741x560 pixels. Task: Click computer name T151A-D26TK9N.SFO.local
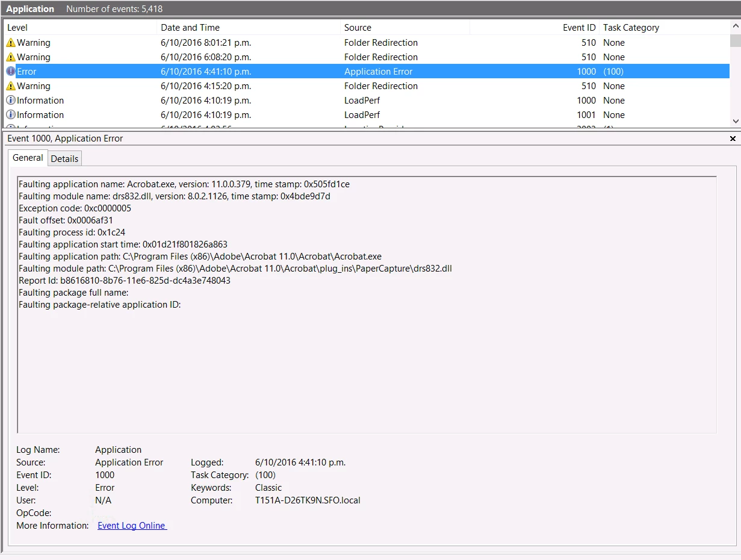[308, 500]
